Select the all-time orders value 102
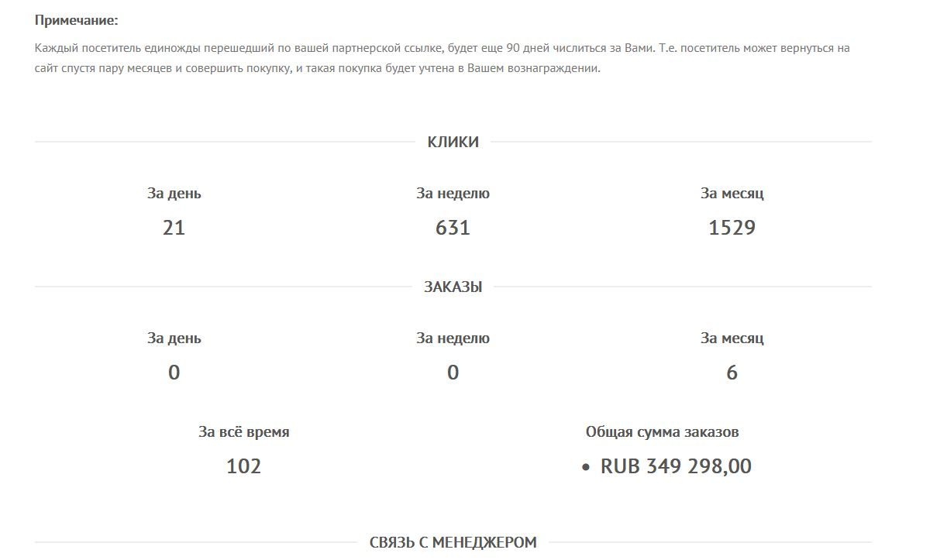 coord(243,466)
